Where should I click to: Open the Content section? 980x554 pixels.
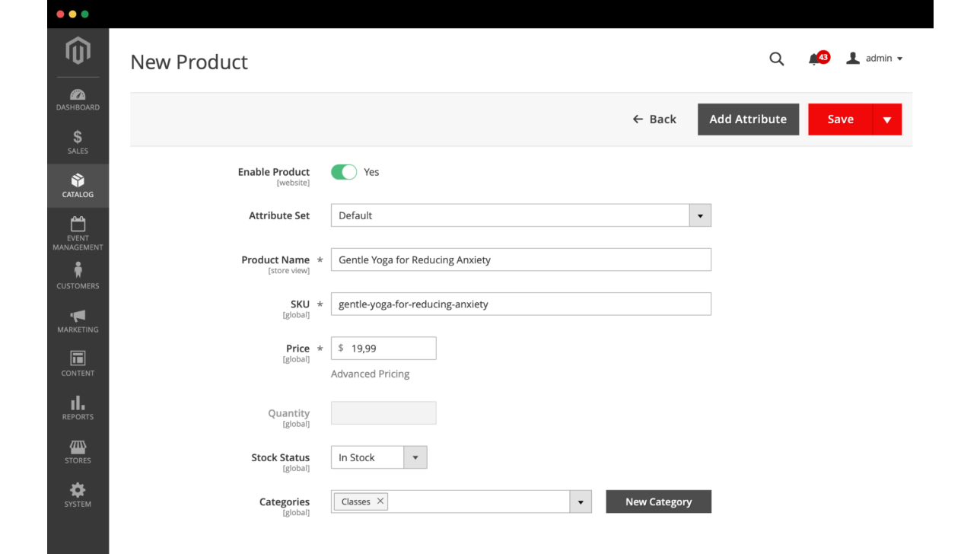(x=78, y=364)
